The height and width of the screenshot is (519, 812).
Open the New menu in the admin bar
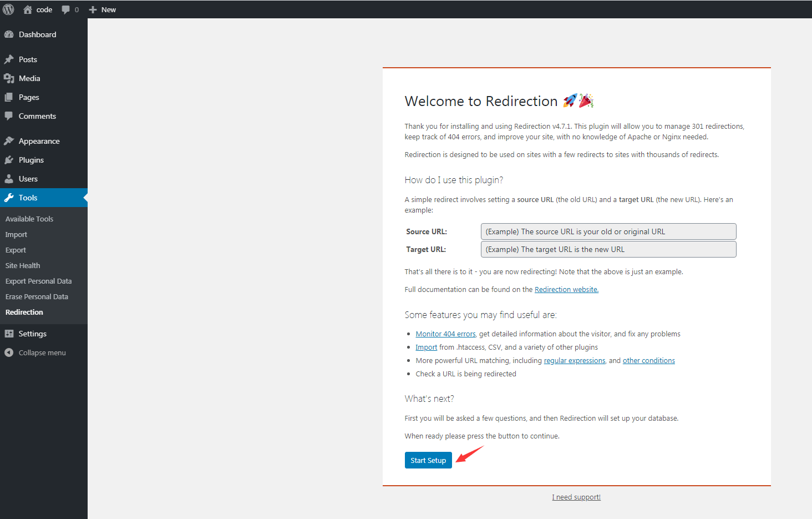coord(102,9)
